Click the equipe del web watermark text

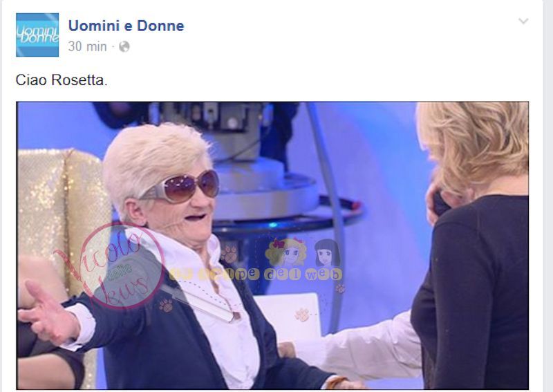(x=256, y=274)
